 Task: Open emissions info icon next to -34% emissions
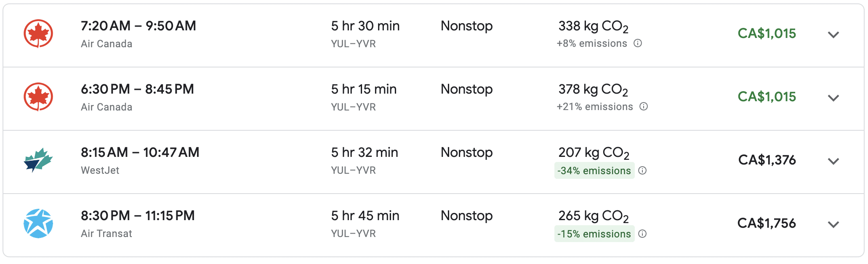point(642,171)
